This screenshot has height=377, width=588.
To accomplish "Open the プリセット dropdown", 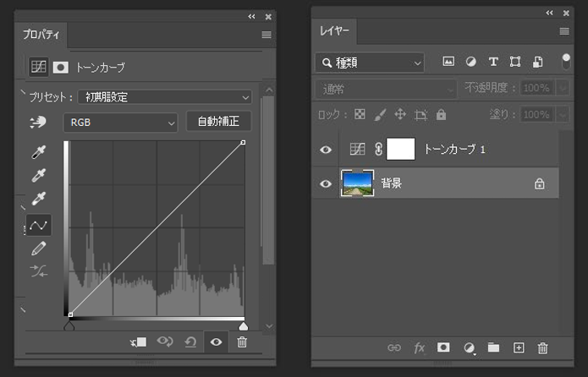I will (164, 97).
